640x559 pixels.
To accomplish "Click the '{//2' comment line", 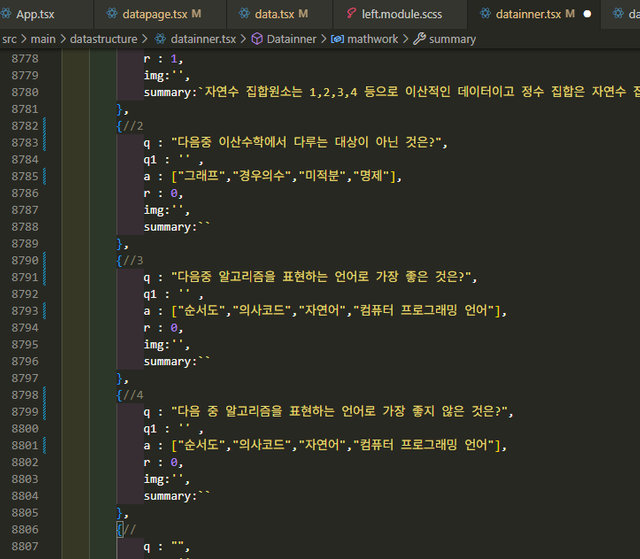I will tap(130, 126).
